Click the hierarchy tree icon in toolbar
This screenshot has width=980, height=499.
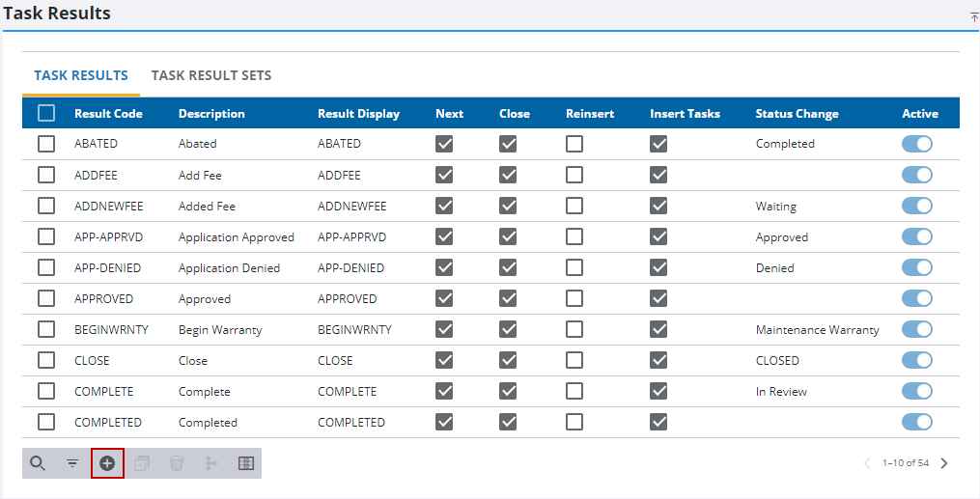tap(210, 463)
